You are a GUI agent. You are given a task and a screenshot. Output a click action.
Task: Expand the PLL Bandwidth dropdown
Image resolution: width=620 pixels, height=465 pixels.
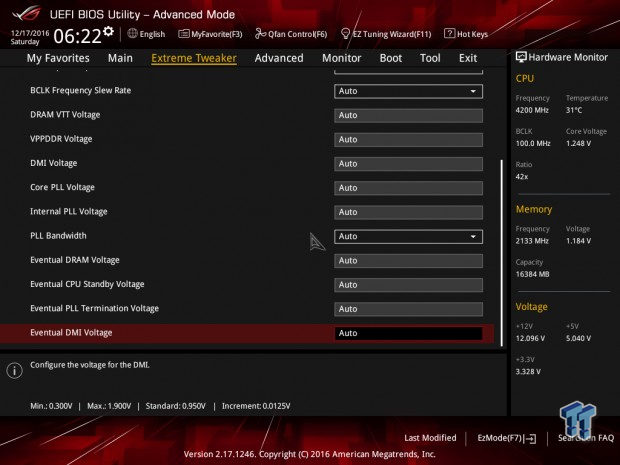[x=408, y=236]
